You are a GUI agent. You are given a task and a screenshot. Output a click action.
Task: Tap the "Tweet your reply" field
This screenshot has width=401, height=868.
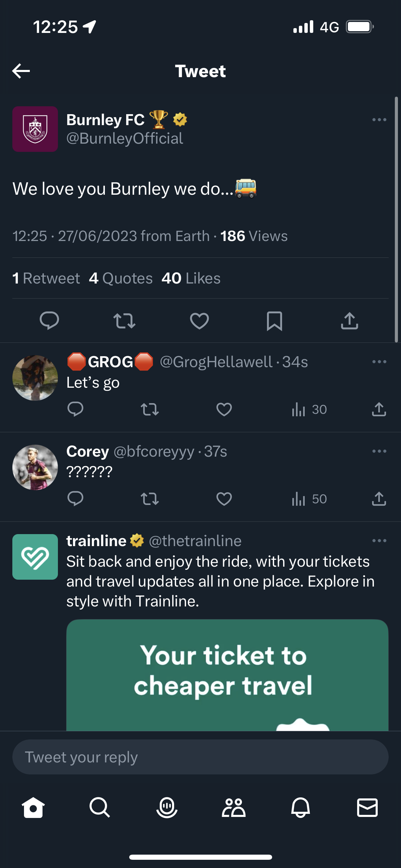pos(200,757)
